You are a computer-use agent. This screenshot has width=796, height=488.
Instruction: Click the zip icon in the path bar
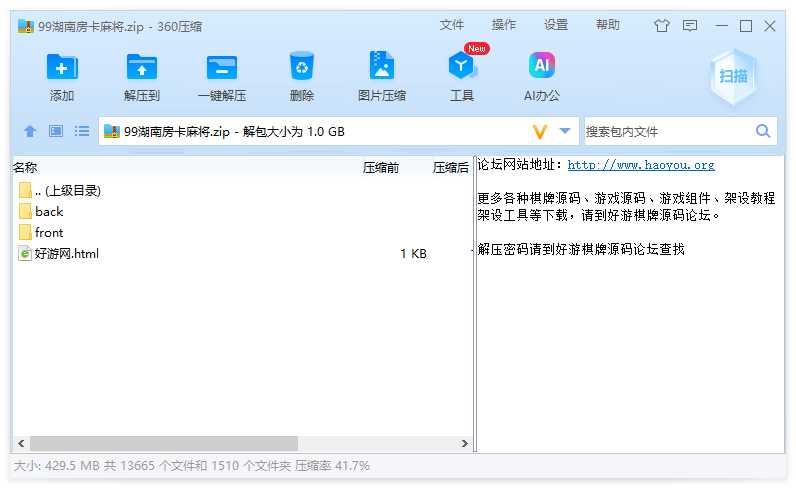tap(112, 132)
